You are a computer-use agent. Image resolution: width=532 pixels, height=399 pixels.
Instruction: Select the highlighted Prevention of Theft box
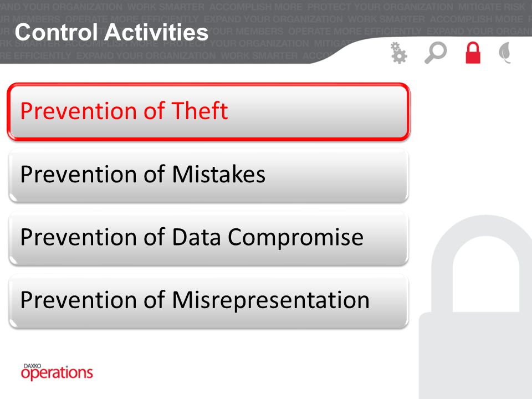[209, 111]
